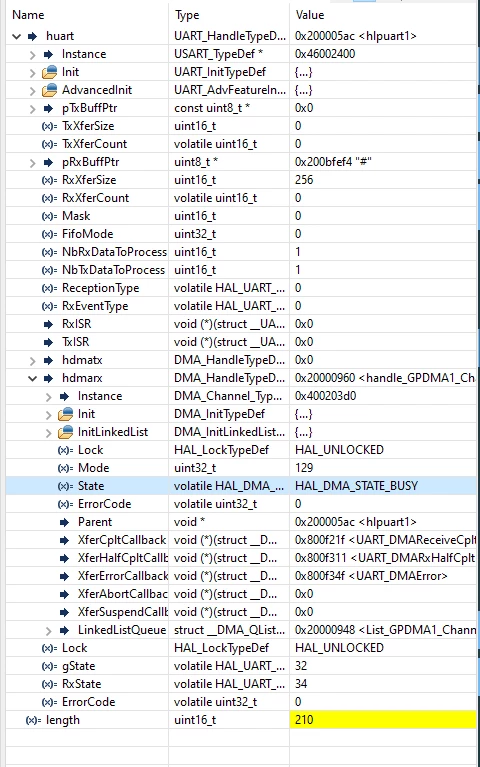Click the Mask variable icon
Screen dimensions: 480x767
click(49, 216)
